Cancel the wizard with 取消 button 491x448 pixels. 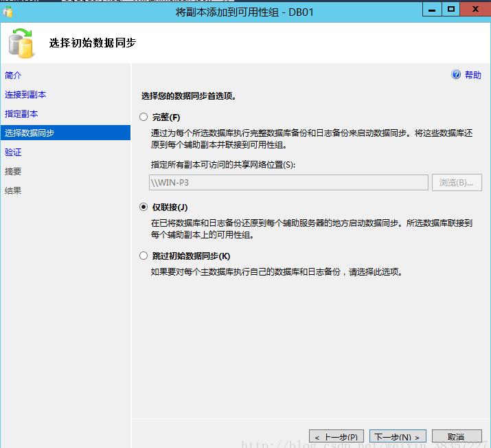point(456,436)
